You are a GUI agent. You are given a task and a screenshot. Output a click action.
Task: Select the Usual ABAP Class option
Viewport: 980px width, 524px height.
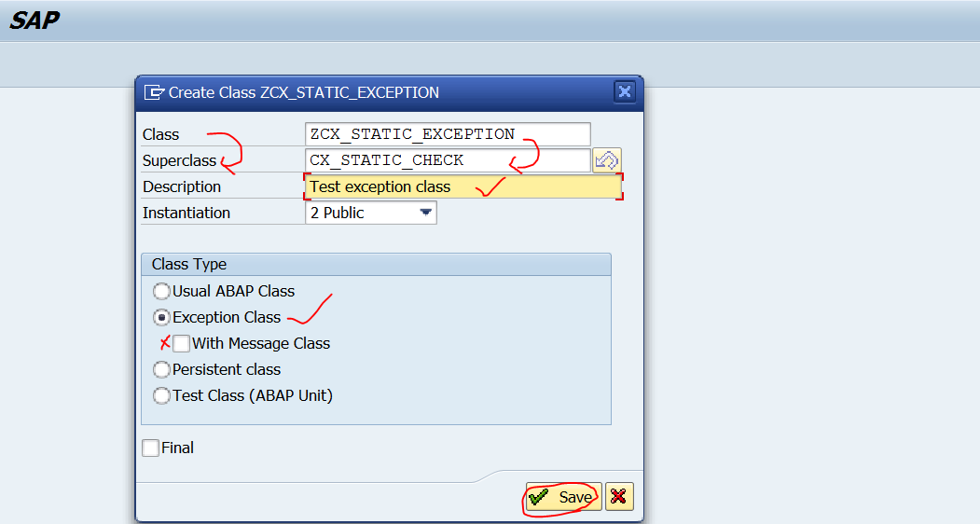point(161,292)
